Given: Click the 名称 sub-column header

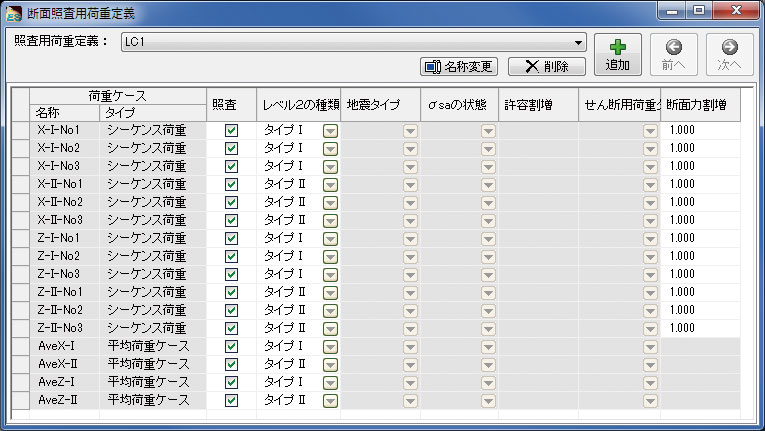Looking at the screenshot, I should 64,113.
